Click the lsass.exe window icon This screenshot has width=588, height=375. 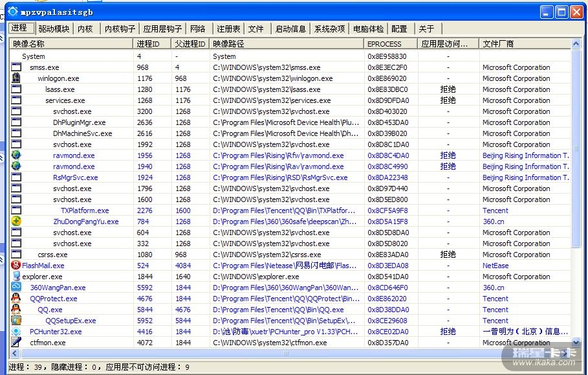point(16,89)
